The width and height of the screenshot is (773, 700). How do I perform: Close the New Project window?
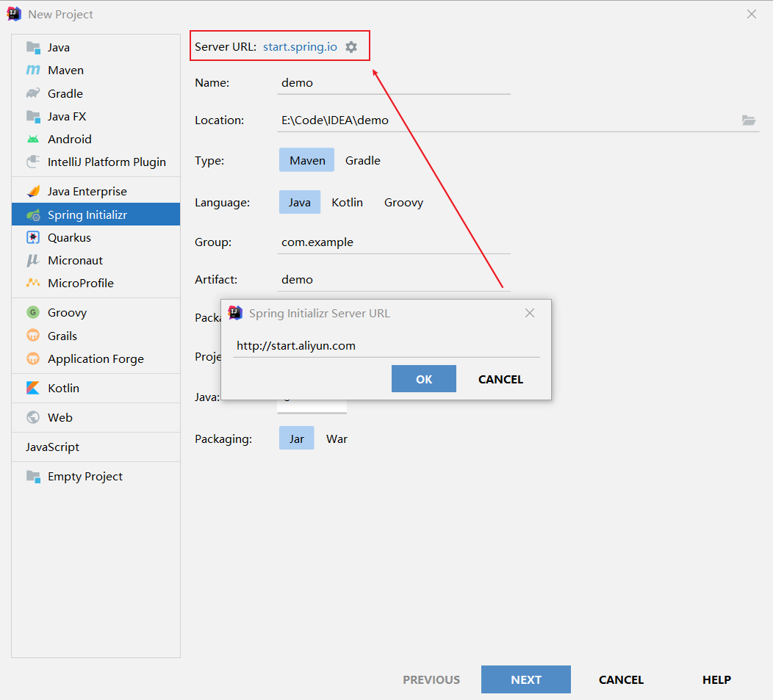tap(751, 14)
